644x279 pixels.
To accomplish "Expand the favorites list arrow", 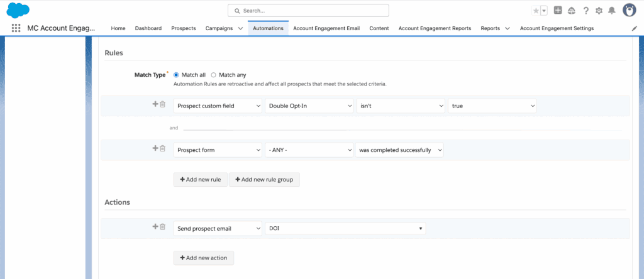I will [x=544, y=11].
